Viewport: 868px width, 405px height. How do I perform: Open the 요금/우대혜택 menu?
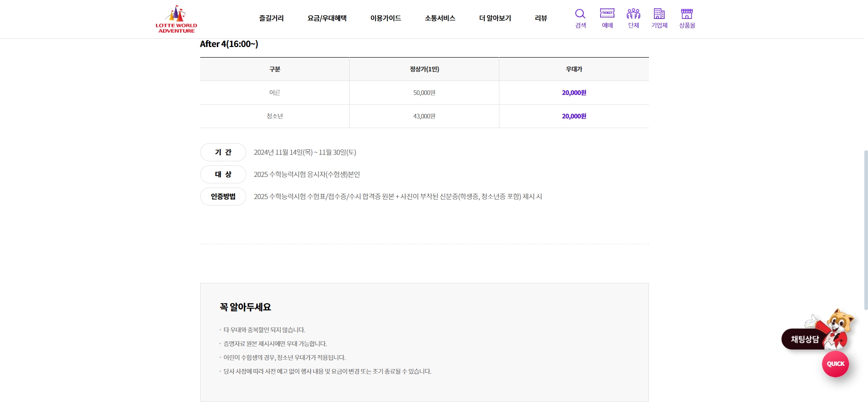pyautogui.click(x=327, y=18)
